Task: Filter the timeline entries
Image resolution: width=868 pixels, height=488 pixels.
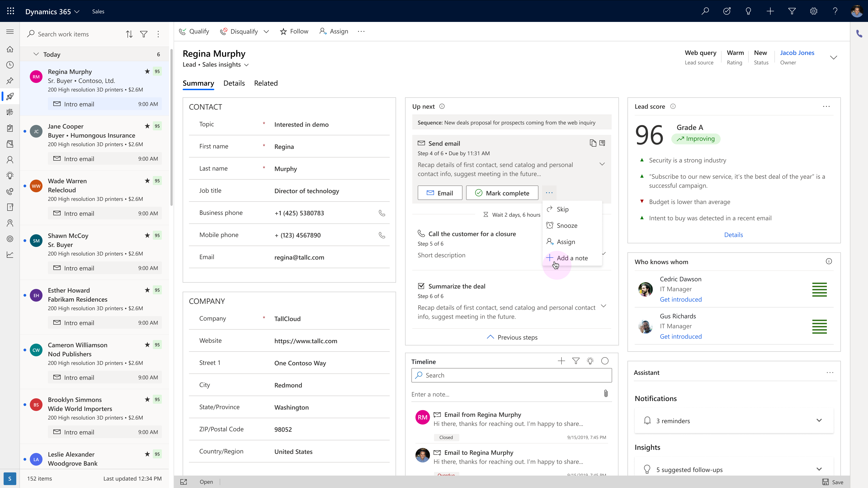Action: (x=576, y=361)
